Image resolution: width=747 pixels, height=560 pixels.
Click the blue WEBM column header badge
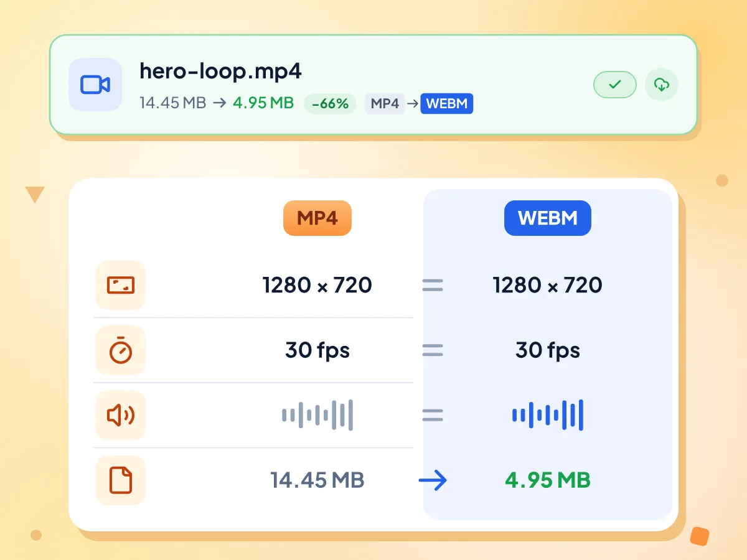click(548, 218)
